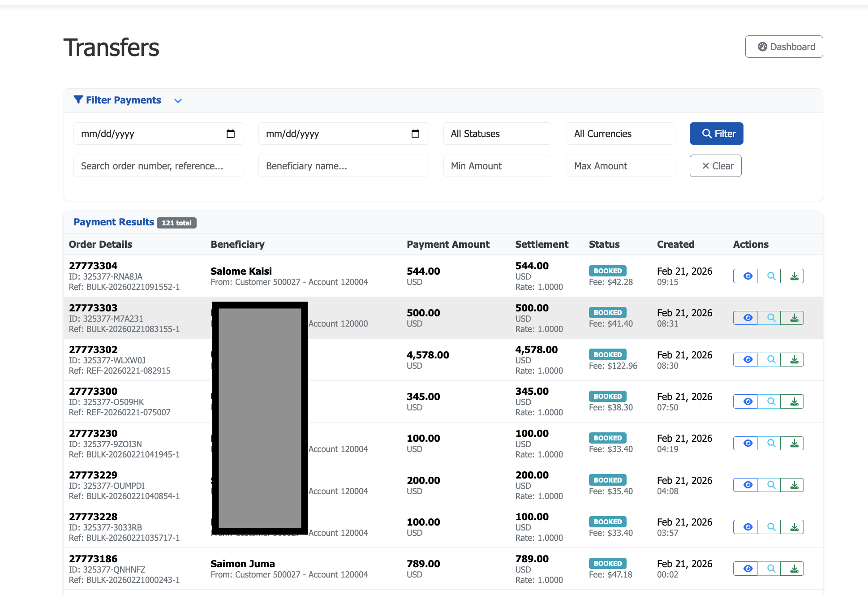
Task: Click magnifier icon for order 27773303
Action: coord(771,318)
